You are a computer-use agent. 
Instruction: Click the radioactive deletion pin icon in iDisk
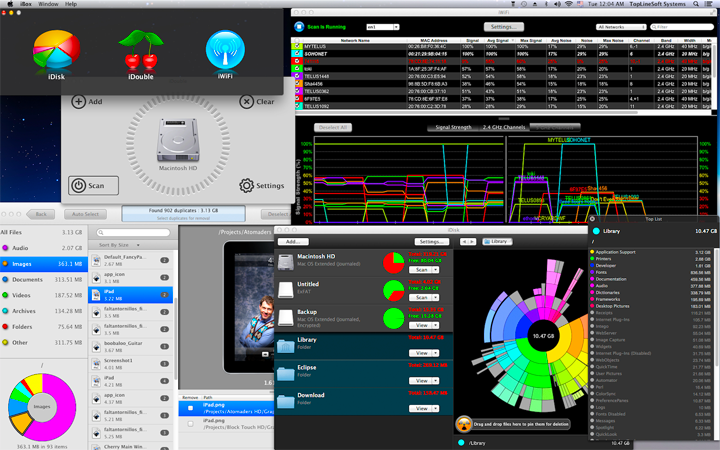pos(464,424)
